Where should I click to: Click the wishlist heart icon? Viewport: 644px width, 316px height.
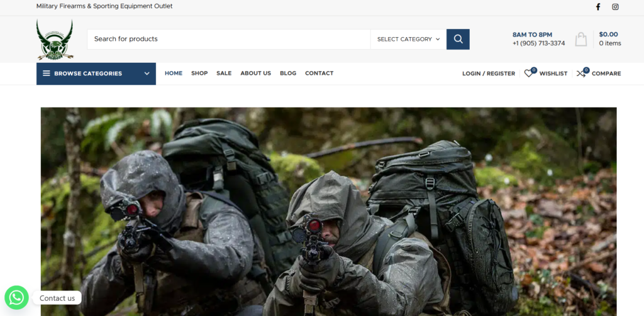tap(529, 74)
